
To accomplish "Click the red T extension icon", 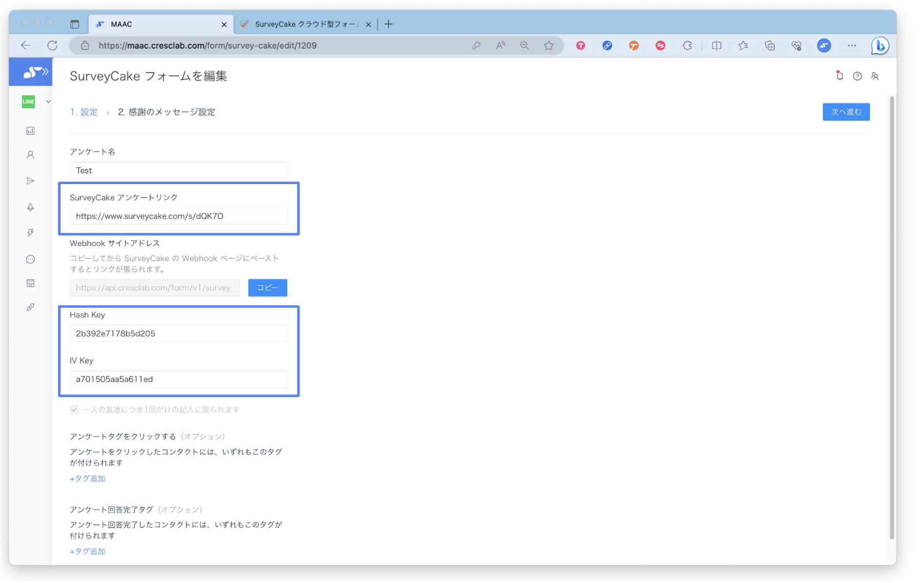I will point(581,46).
